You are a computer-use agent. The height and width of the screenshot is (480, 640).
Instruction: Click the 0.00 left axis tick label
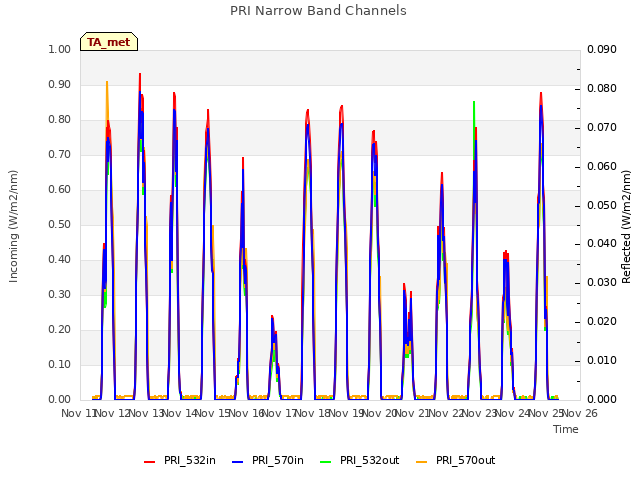tap(60, 399)
